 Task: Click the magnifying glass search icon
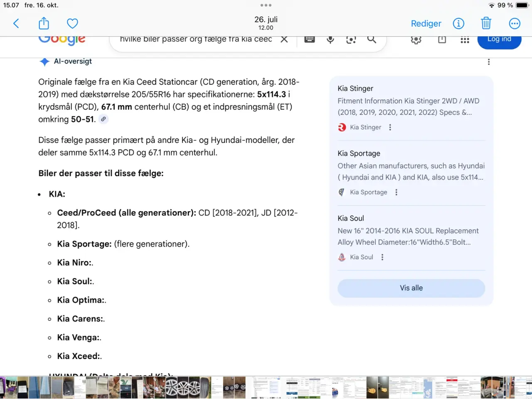[x=372, y=39]
